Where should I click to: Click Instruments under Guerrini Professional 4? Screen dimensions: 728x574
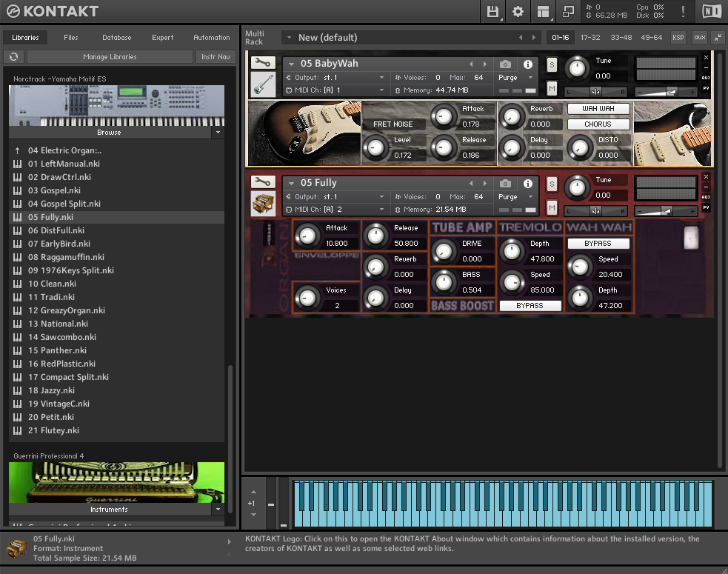[109, 510]
